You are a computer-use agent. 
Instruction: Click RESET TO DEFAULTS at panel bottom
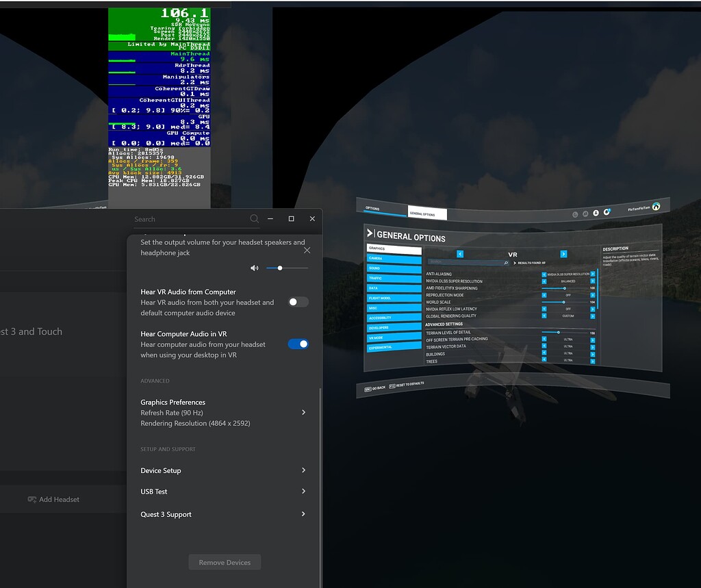[407, 385]
